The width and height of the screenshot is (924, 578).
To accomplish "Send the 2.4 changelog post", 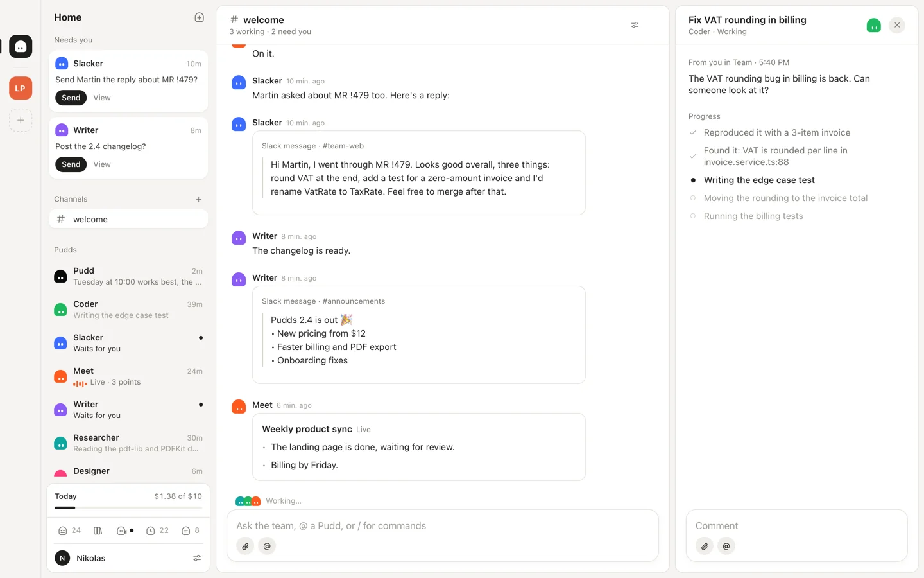I will click(71, 164).
